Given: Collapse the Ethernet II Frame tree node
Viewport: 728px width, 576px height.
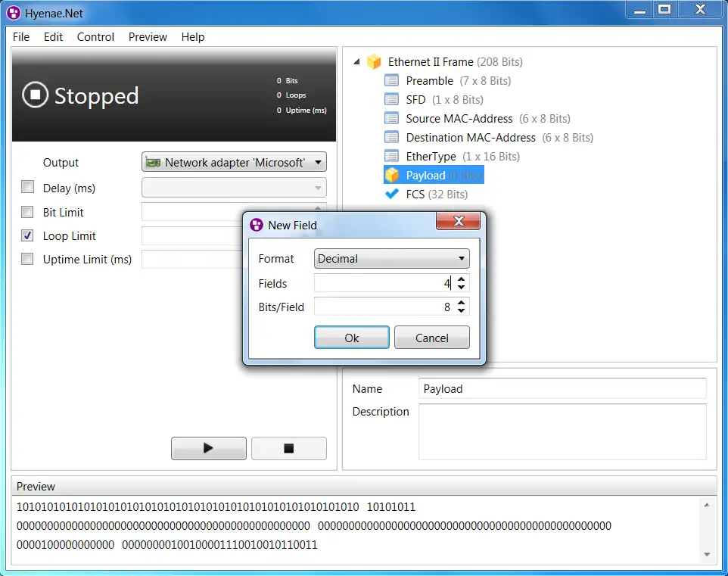Looking at the screenshot, I should [x=356, y=61].
